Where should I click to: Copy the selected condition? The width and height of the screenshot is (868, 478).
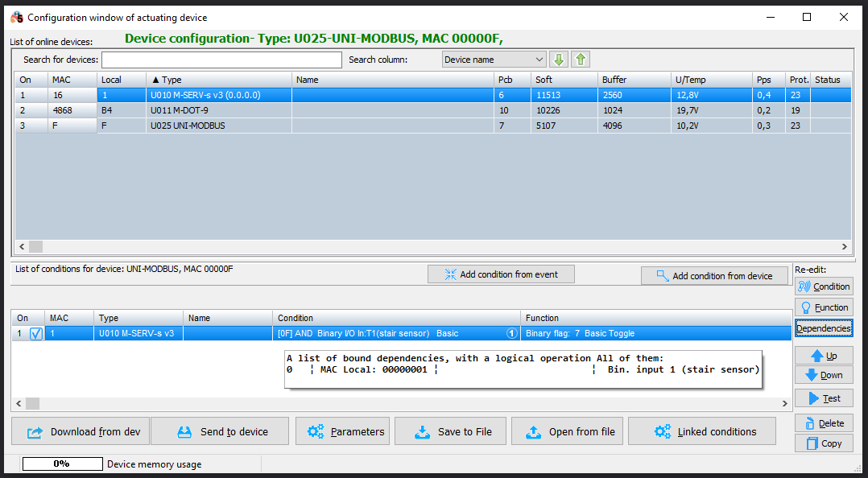824,443
